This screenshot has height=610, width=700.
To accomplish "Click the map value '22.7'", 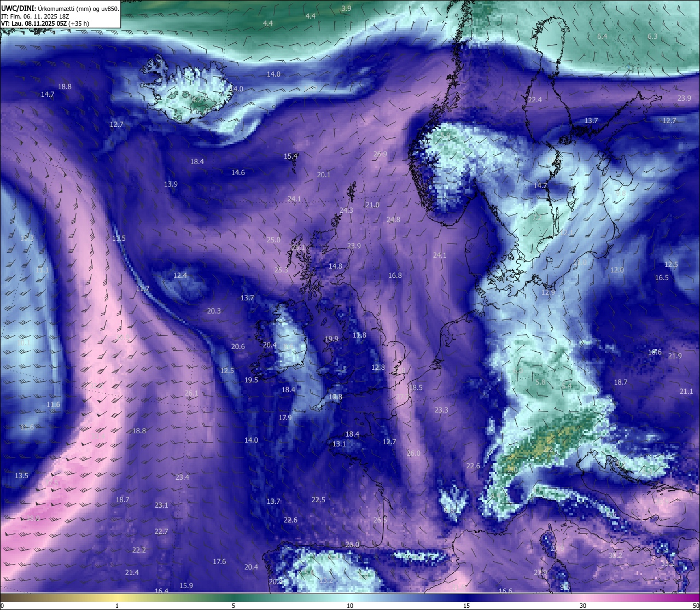I will coord(161,531).
